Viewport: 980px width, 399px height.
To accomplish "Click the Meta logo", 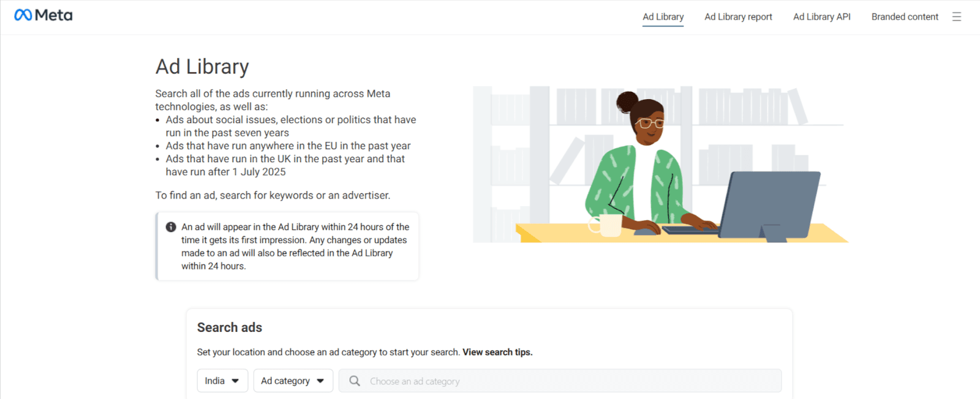I will click(x=43, y=15).
